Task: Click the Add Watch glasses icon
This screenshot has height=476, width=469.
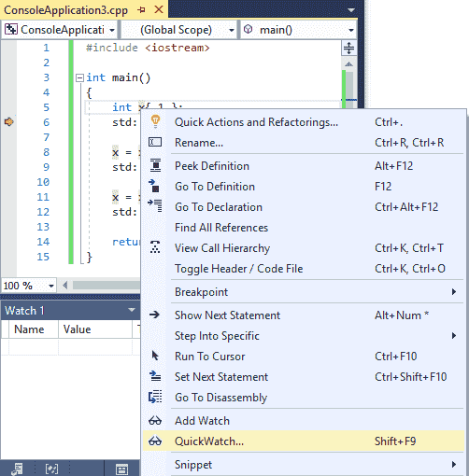Action: 155,421
